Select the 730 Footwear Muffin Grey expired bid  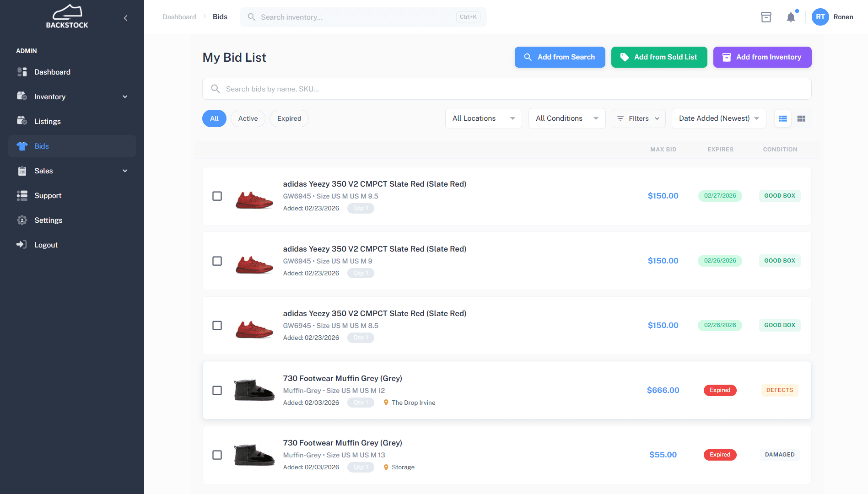pyautogui.click(x=217, y=390)
